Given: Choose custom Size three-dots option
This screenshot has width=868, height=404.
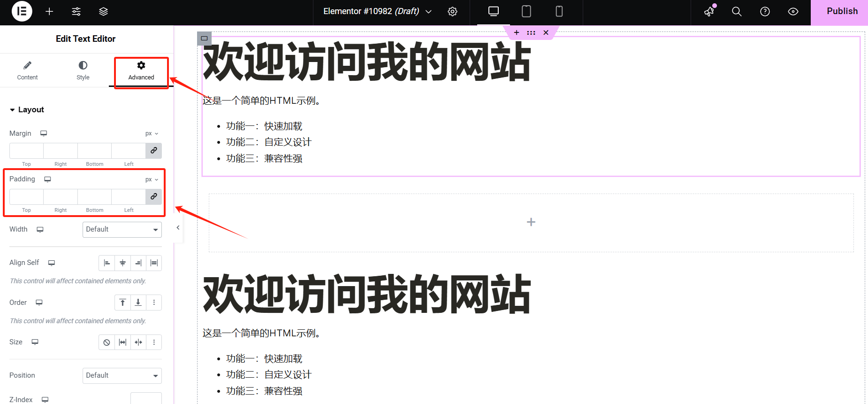Looking at the screenshot, I should (154, 342).
